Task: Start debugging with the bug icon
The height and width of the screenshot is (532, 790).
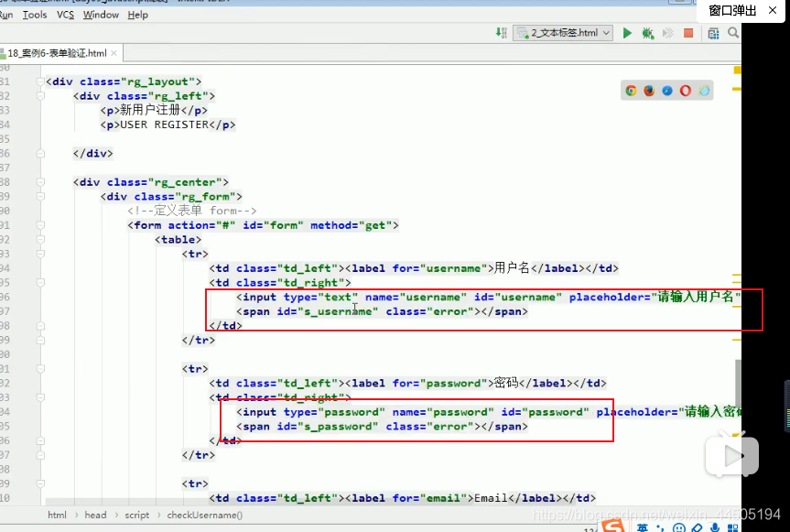Action: (x=648, y=33)
